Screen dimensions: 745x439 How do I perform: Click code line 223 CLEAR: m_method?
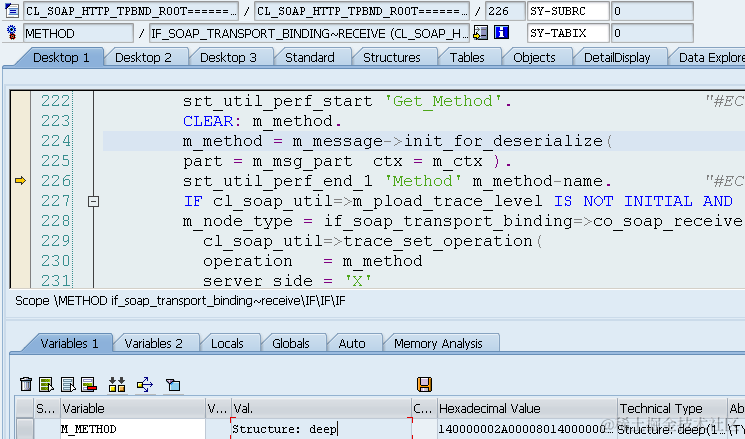coord(262,121)
